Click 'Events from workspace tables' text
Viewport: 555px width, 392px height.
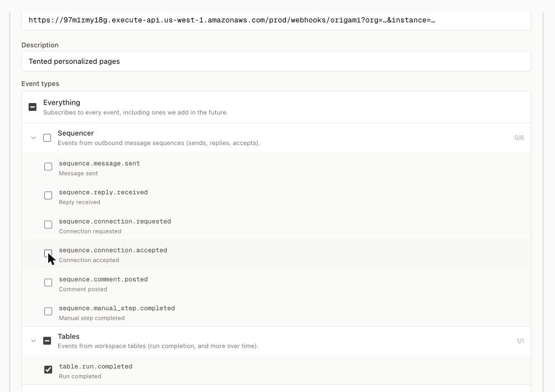point(158,346)
